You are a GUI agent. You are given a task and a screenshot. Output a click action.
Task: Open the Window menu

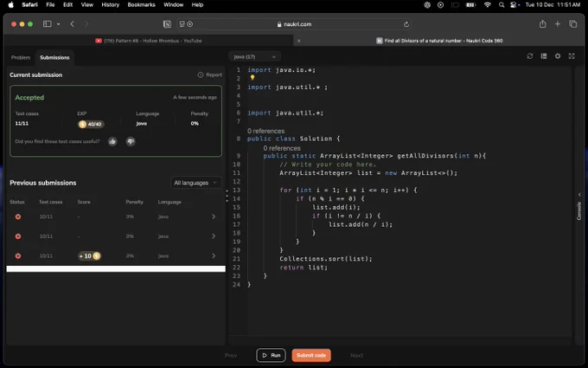(x=173, y=5)
